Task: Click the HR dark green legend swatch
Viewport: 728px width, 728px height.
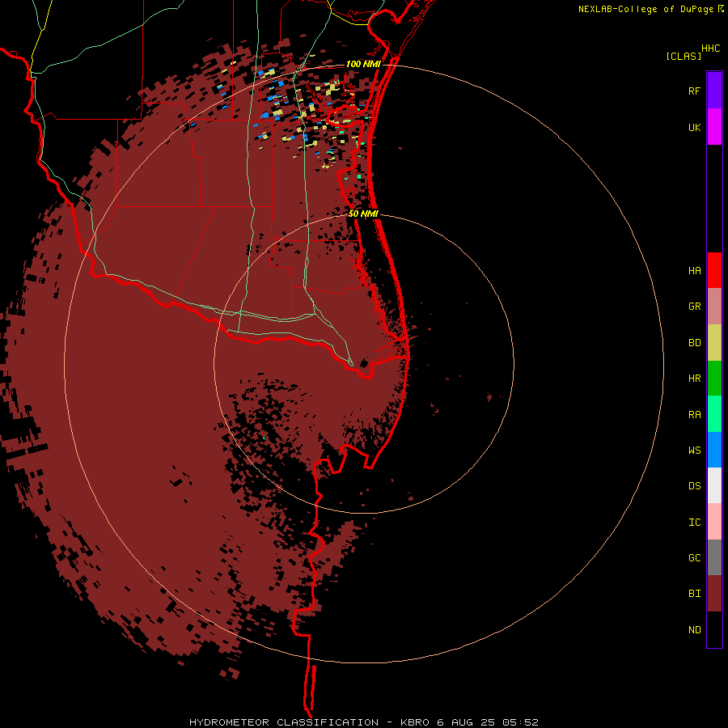Action: click(x=714, y=379)
